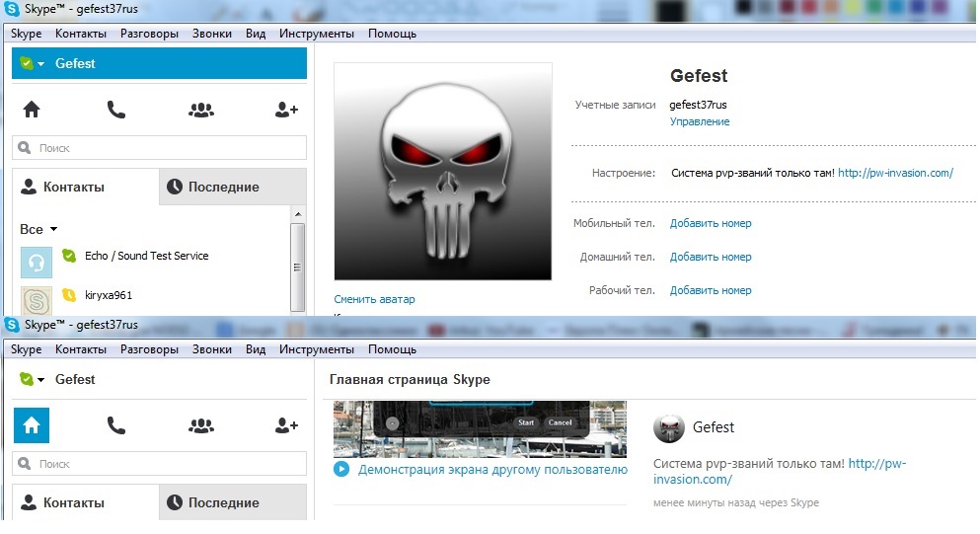Add home phone number link
The width and height of the screenshot is (980, 534).
point(711,257)
